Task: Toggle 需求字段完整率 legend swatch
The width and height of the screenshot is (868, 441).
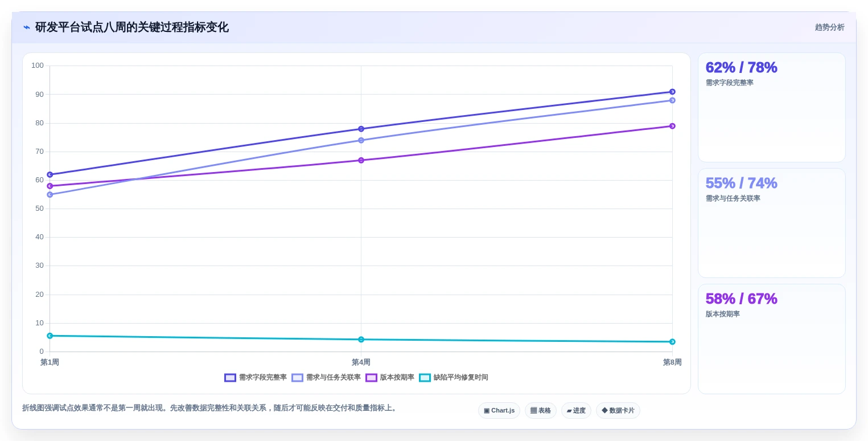Action: [230, 378]
